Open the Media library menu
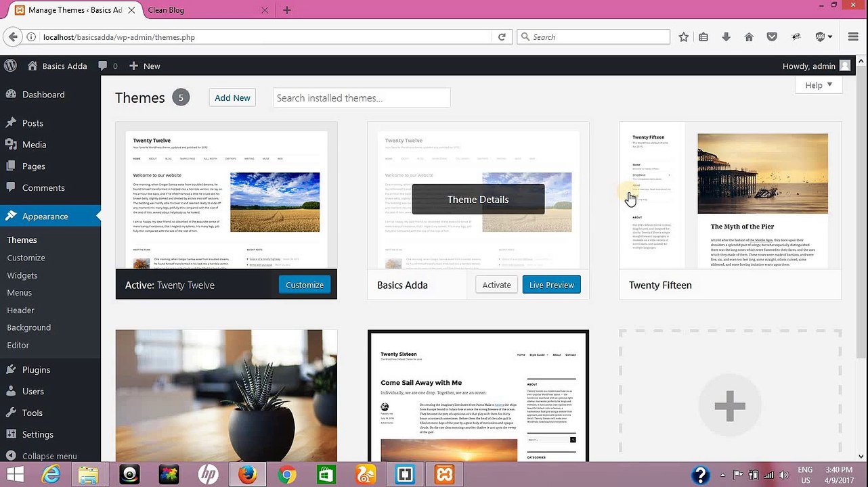This screenshot has width=868, height=487. click(x=34, y=145)
